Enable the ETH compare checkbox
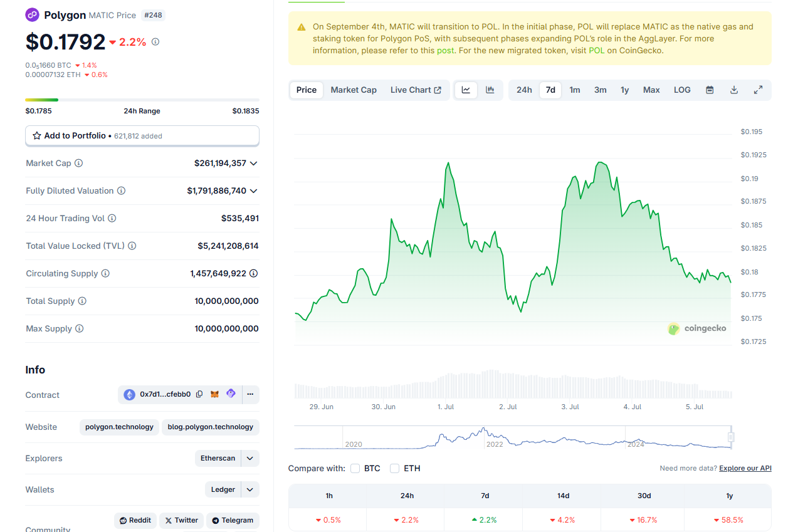793x532 pixels. click(394, 468)
